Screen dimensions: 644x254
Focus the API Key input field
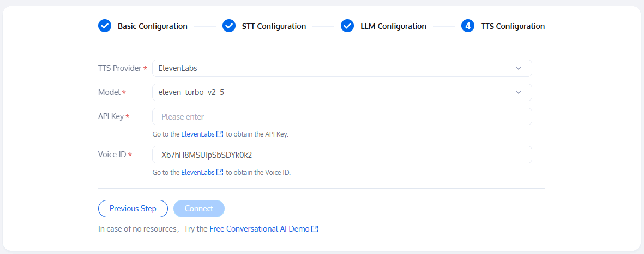pos(342,116)
